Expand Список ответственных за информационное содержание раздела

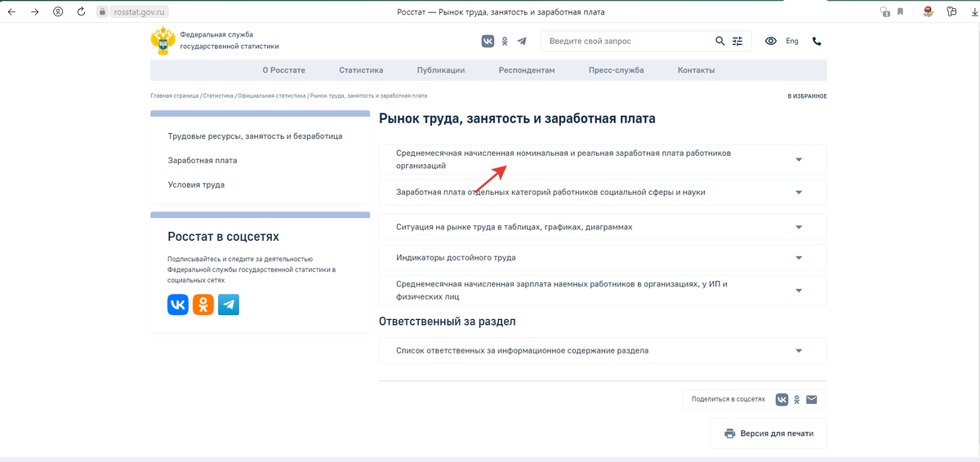[x=603, y=351]
